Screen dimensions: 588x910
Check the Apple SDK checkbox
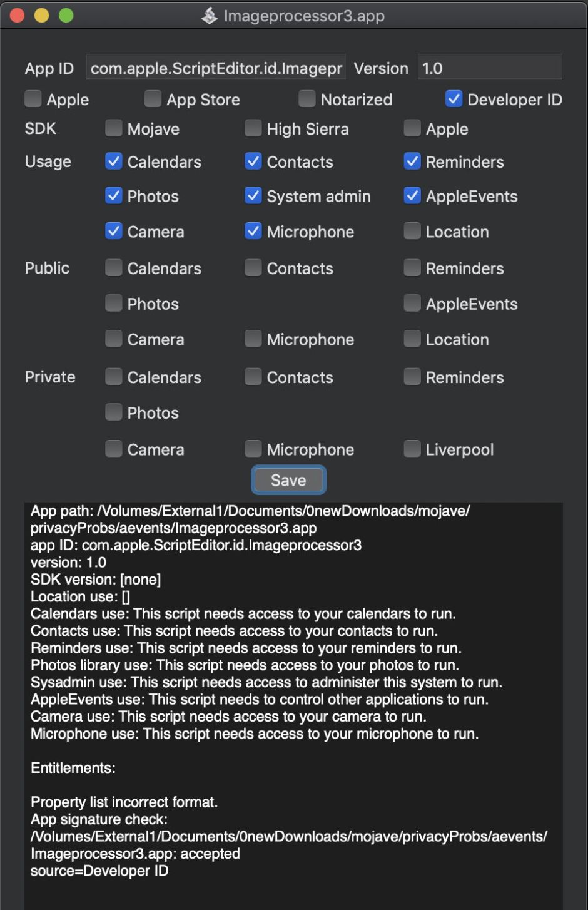tap(412, 128)
